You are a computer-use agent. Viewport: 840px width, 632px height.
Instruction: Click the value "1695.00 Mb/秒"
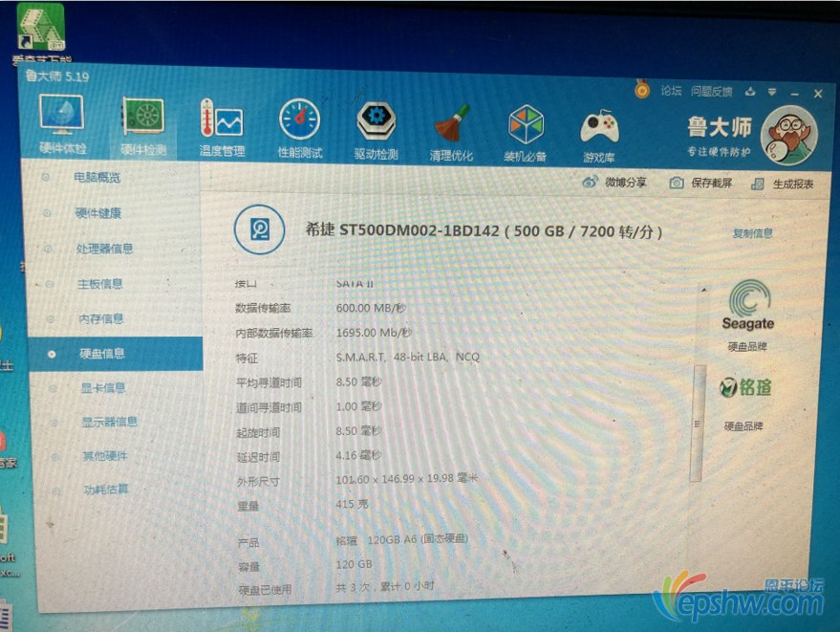[374, 333]
